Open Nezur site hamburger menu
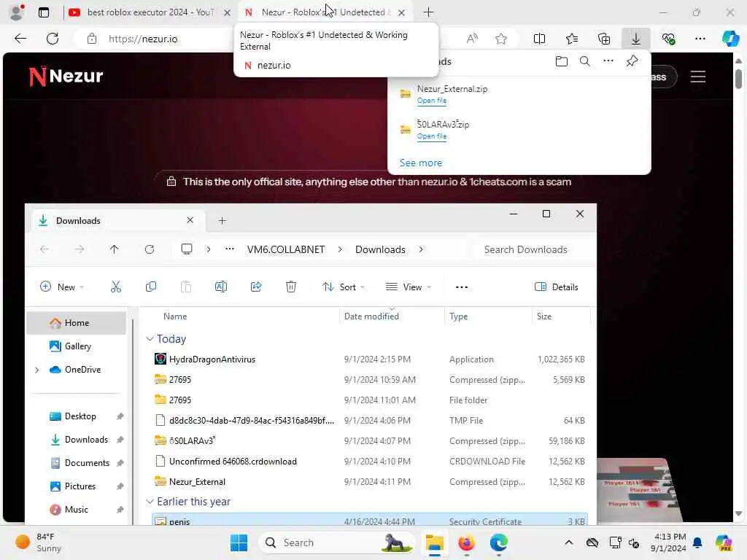This screenshot has width=747, height=560. pos(698,77)
